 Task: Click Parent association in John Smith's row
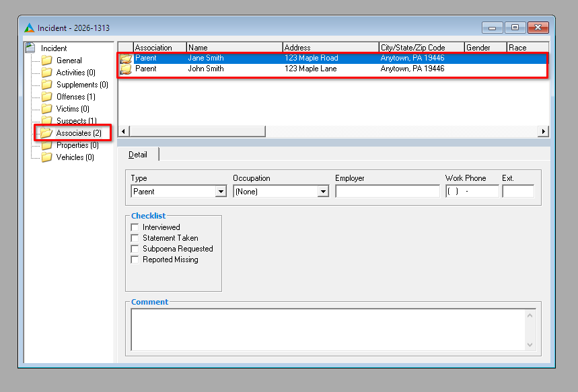(145, 69)
